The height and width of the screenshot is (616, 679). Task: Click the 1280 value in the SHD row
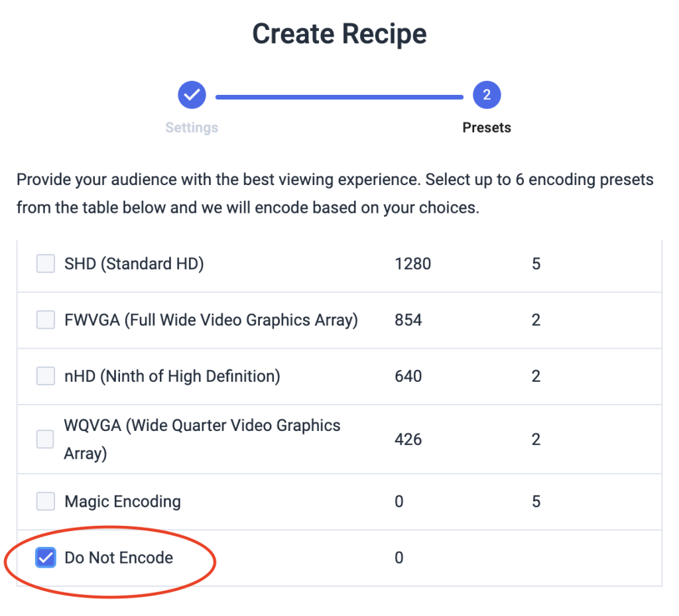(412, 263)
